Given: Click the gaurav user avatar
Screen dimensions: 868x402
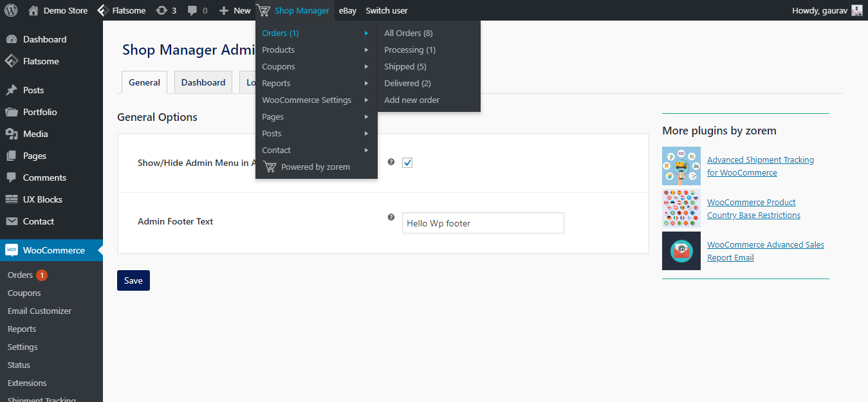Looking at the screenshot, I should [x=857, y=10].
